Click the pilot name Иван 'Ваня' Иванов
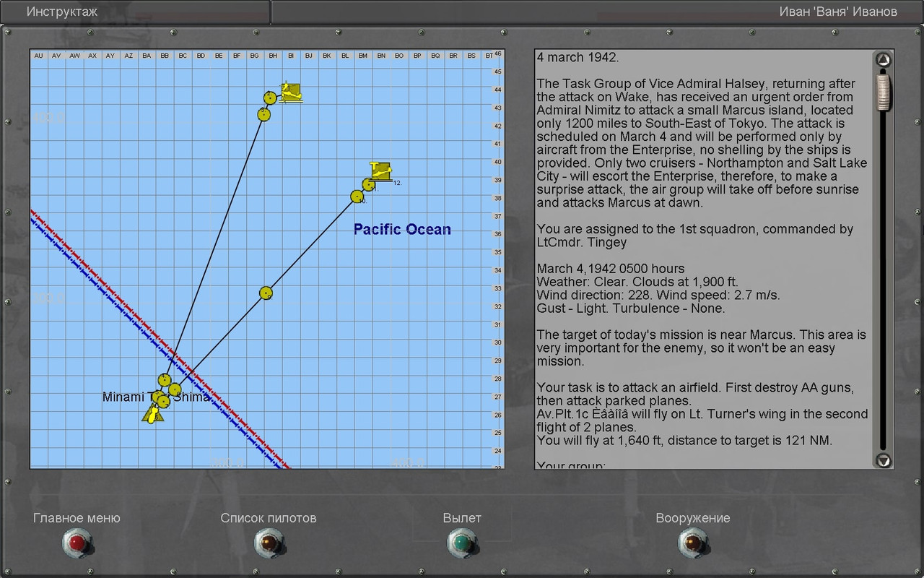The image size is (924, 578). (x=838, y=12)
